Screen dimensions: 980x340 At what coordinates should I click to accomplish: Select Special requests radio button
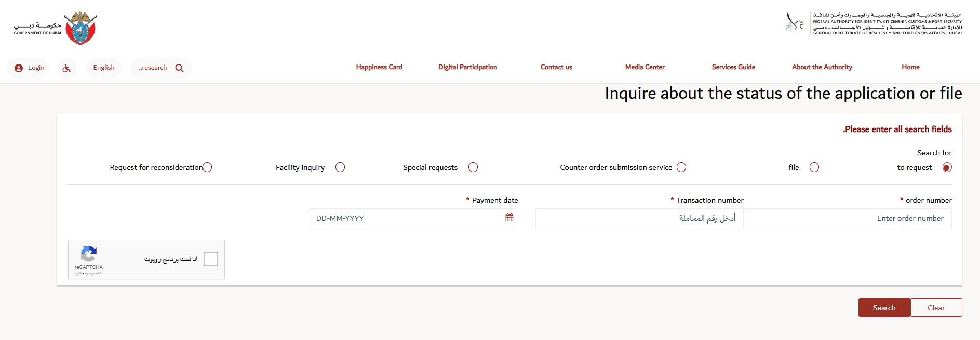(x=473, y=167)
